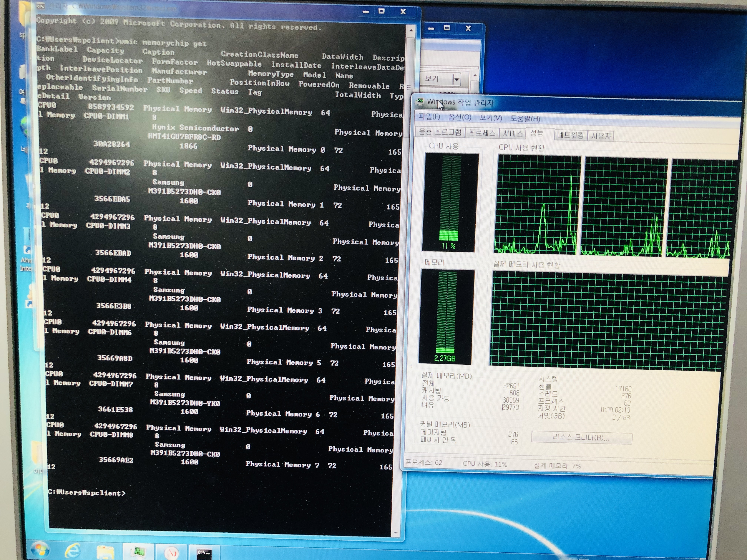Image resolution: width=747 pixels, height=560 pixels.
Task: Open the Windows Start menu orb
Action: click(x=40, y=550)
